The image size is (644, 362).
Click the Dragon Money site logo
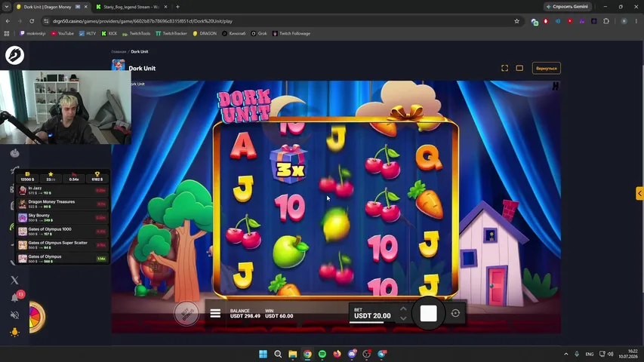tap(15, 55)
